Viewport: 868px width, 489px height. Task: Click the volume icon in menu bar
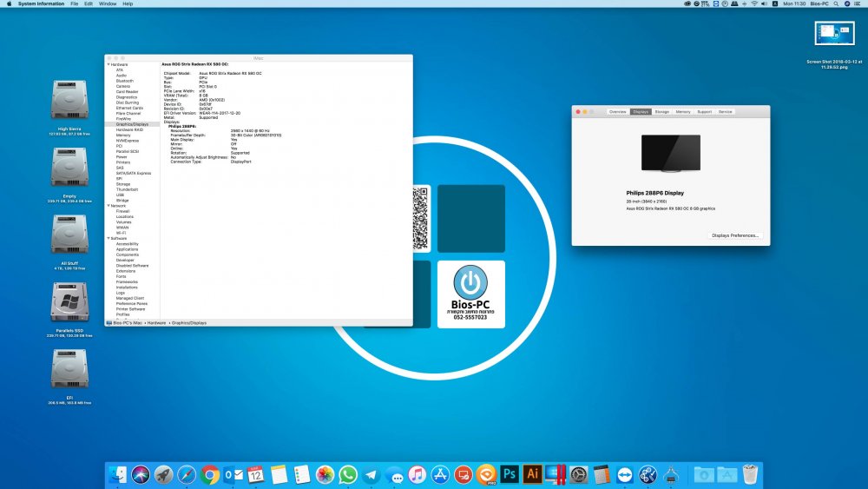pos(764,3)
